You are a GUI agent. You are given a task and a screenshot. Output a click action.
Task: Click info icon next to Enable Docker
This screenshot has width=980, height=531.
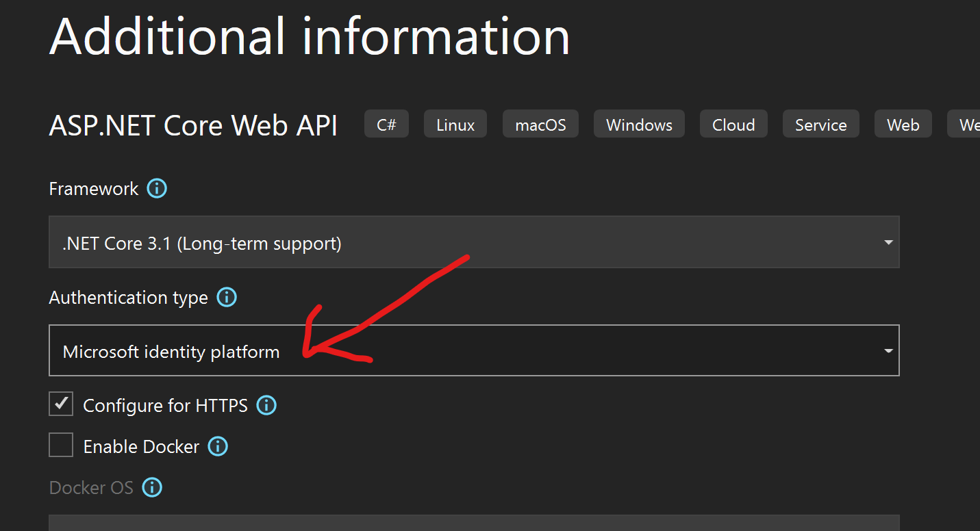218,446
